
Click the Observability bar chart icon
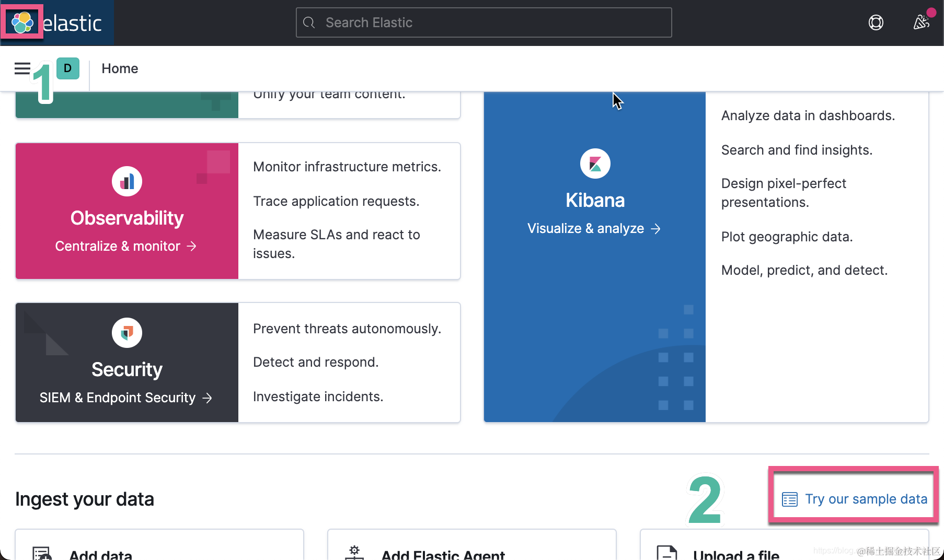(127, 181)
